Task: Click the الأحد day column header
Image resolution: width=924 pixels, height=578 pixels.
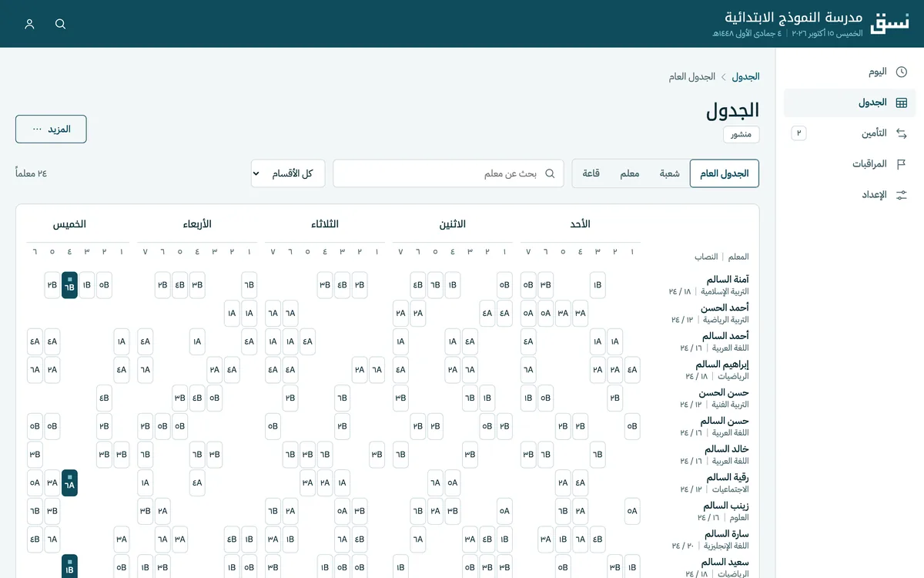Action: point(581,224)
